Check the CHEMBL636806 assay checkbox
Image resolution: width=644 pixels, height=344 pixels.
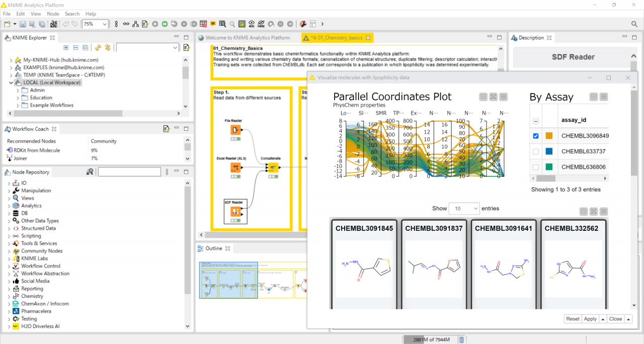536,167
